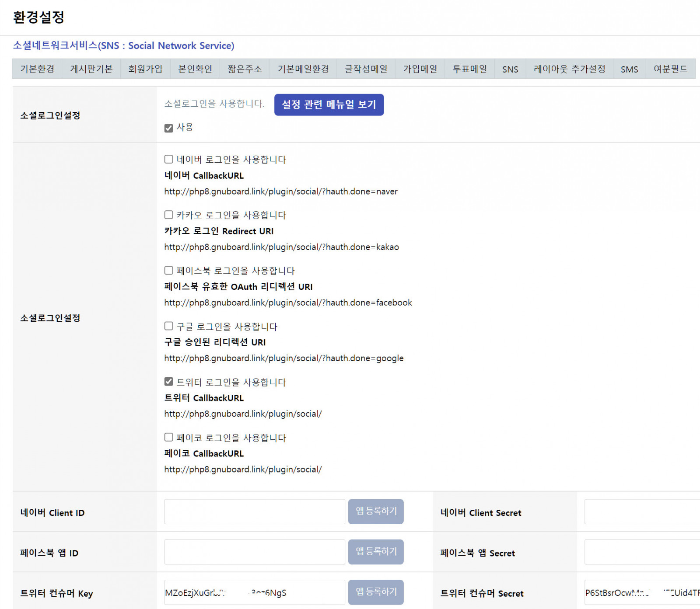Click the 페이코 CallbackURL label

[204, 453]
